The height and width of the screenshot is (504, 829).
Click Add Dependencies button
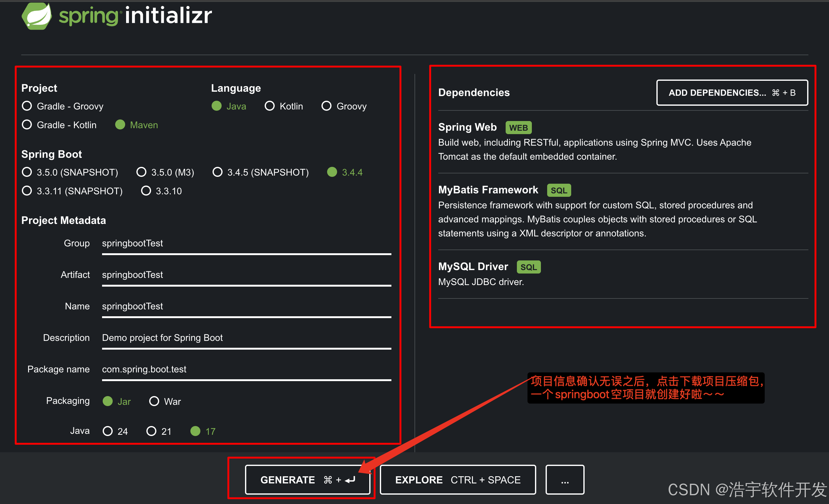tap(732, 92)
